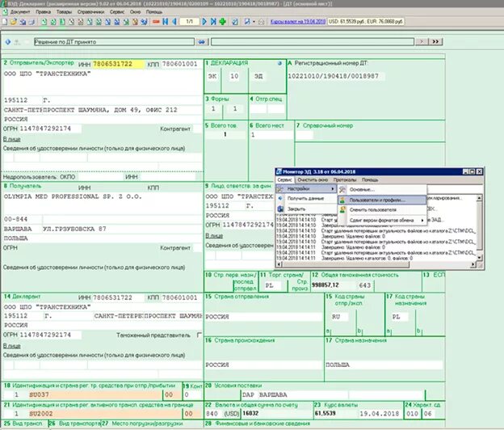Open the Правка menu
Screen dimensions: 504x430
(x=43, y=12)
